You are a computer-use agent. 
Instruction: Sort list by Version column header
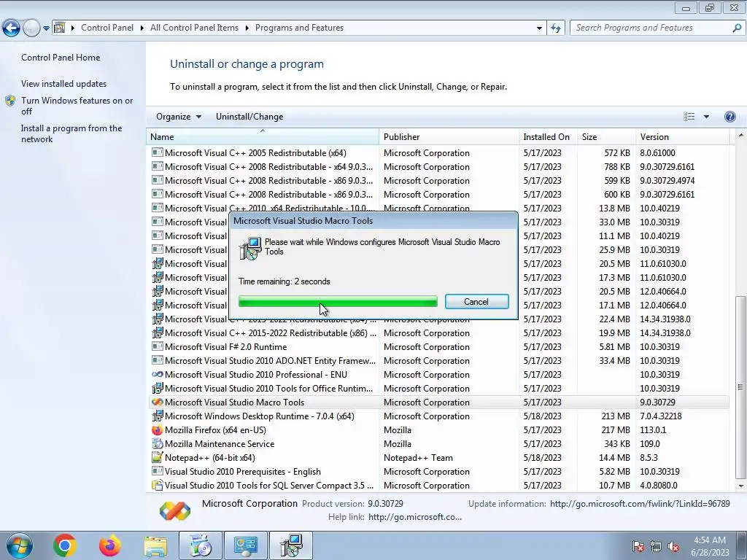tap(682, 136)
